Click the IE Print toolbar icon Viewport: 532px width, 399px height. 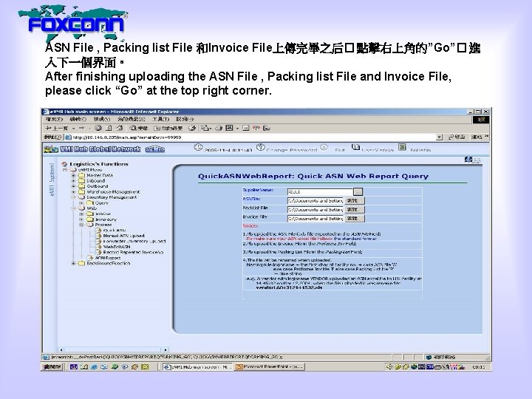[219, 129]
